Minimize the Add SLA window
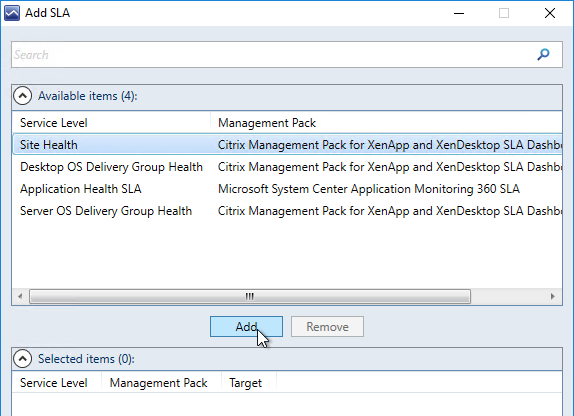 pos(459,13)
